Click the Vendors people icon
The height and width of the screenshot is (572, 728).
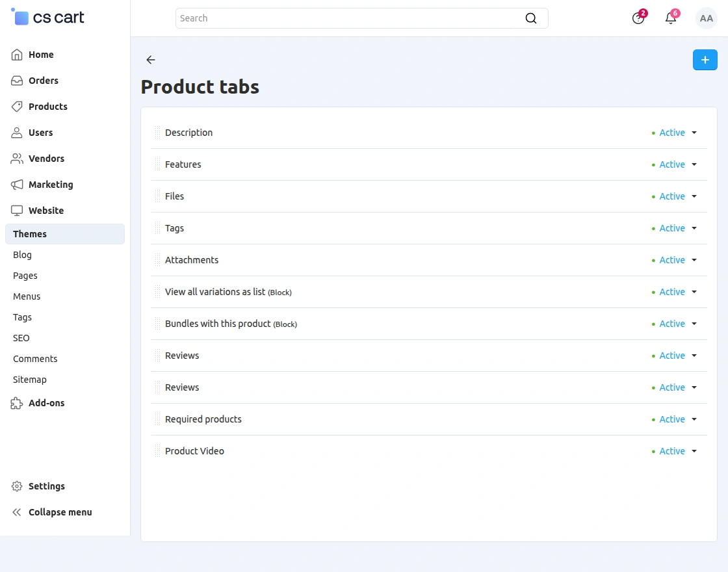(17, 159)
